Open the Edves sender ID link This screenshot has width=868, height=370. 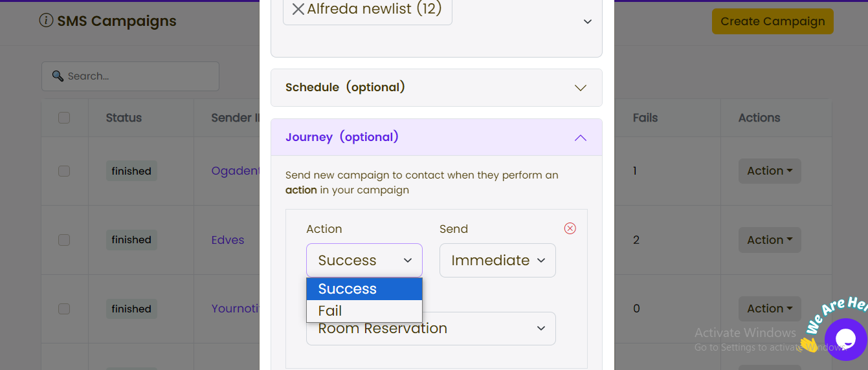(228, 240)
